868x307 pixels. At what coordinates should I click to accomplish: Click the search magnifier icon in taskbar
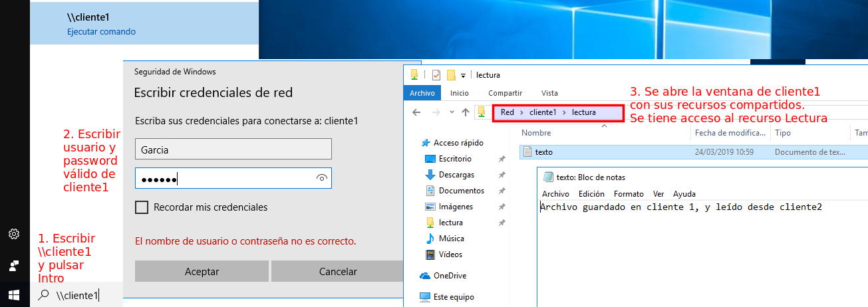point(44,295)
